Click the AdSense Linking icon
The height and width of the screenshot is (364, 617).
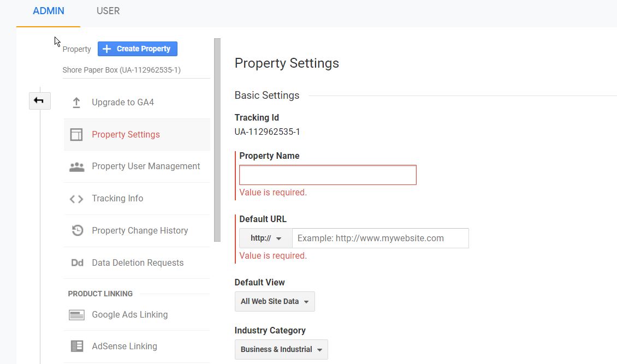pos(76,347)
